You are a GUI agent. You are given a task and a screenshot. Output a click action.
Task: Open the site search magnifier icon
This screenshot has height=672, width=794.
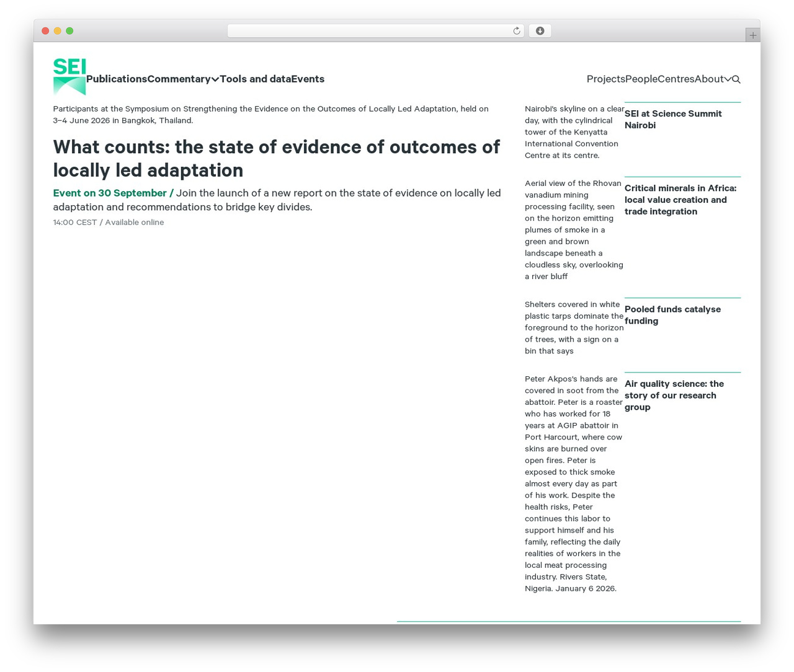point(736,79)
